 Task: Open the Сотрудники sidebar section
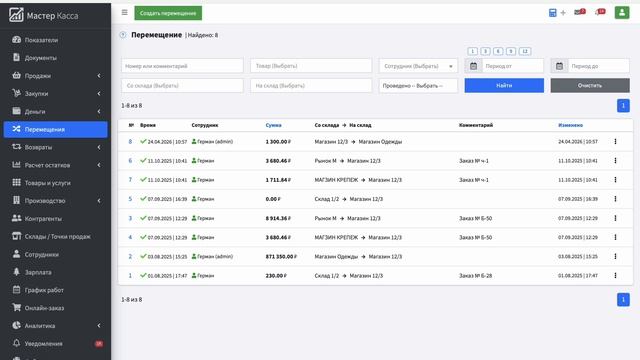pyautogui.click(x=55, y=254)
